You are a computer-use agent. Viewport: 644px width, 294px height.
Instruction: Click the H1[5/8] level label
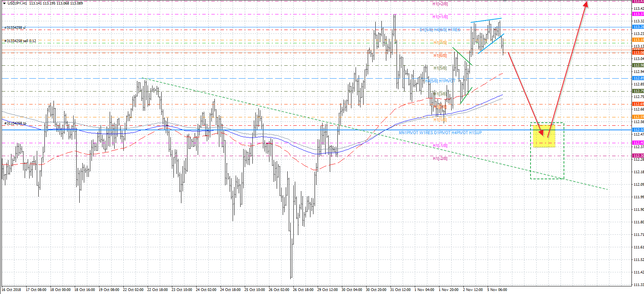pos(440,68)
